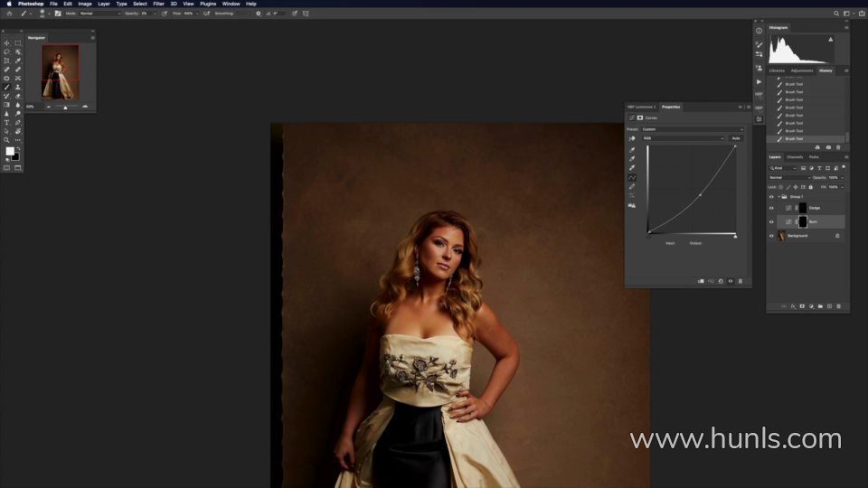Image resolution: width=868 pixels, height=488 pixels.
Task: Delete curves adjustment via Properties trash
Action: [x=741, y=281]
